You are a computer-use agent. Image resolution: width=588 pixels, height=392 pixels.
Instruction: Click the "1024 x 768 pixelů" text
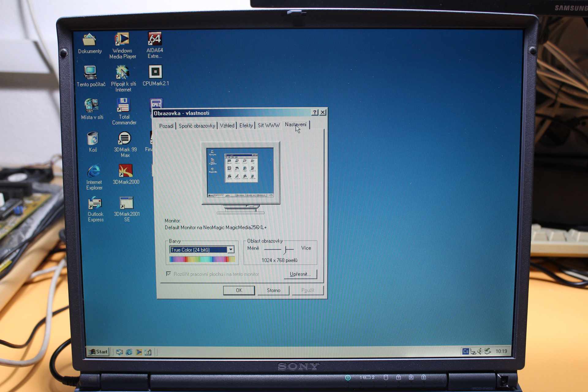point(279,260)
